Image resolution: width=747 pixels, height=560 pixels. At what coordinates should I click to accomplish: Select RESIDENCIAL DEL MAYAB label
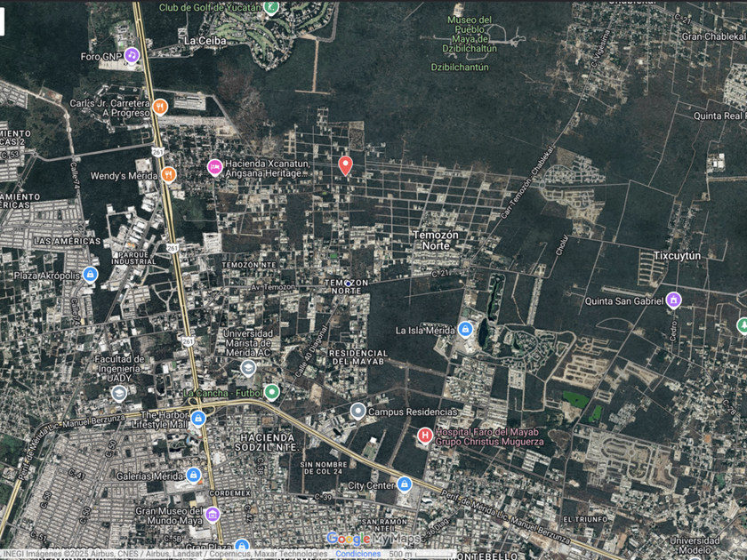pyautogui.click(x=357, y=357)
